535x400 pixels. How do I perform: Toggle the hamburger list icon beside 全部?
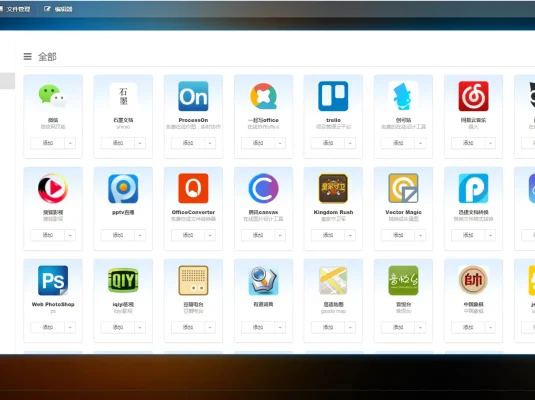28,56
